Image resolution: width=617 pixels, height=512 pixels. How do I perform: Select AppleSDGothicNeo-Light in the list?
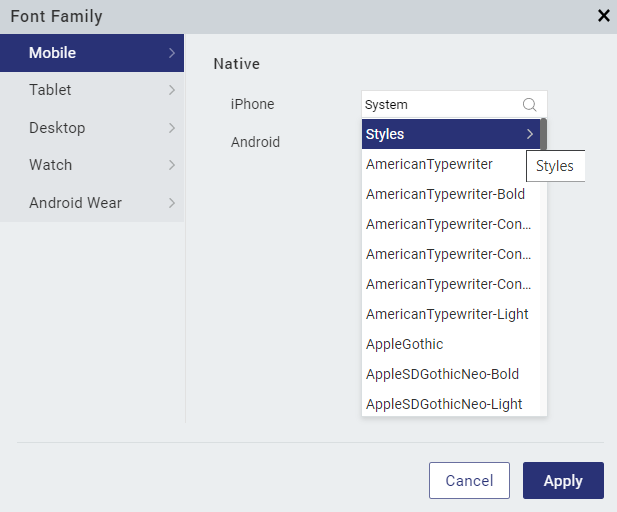[x=445, y=404]
